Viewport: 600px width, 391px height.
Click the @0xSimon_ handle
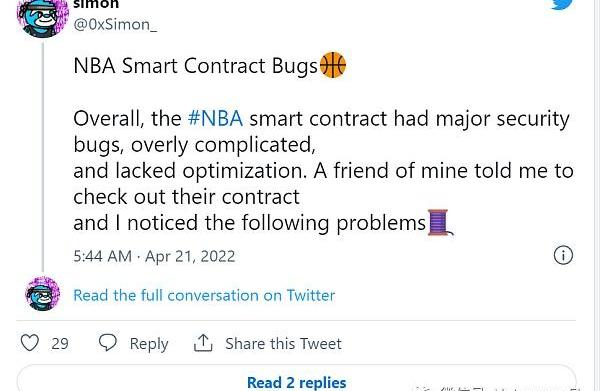point(115,25)
